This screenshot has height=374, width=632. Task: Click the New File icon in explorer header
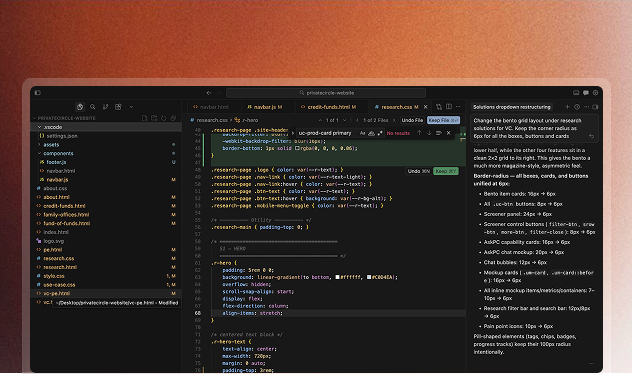(x=144, y=118)
